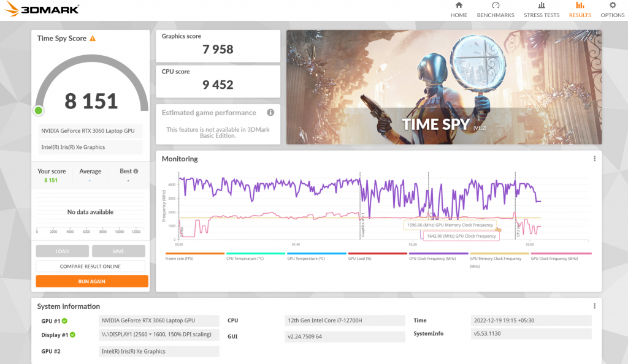Image resolution: width=628 pixels, height=364 pixels.
Task: Open the Monitoring panel options menu
Action: pos(594,159)
